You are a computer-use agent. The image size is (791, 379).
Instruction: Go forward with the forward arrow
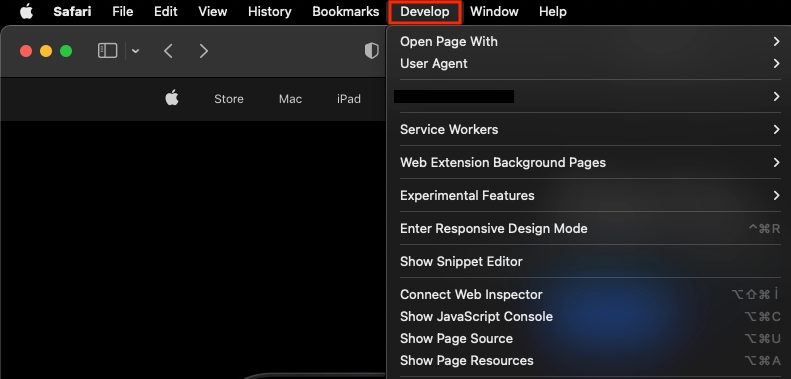(x=203, y=51)
